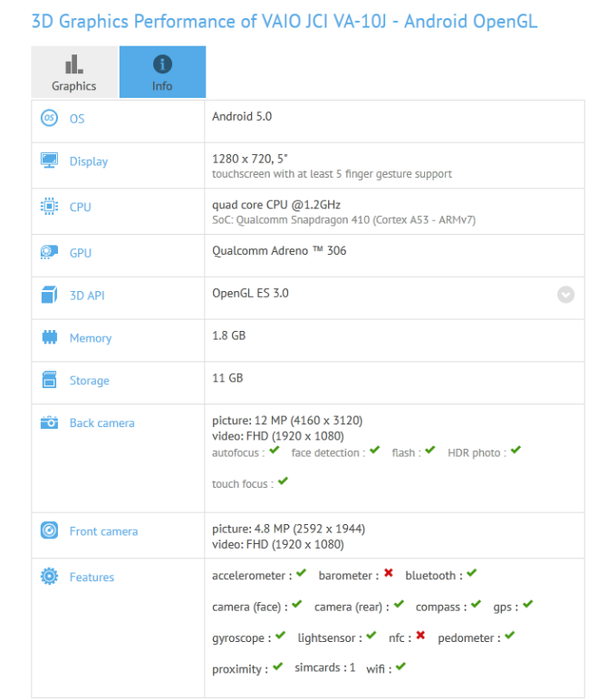Image resolution: width=598 pixels, height=700 pixels.
Task: Click the touch focus check mark
Action: 283,481
